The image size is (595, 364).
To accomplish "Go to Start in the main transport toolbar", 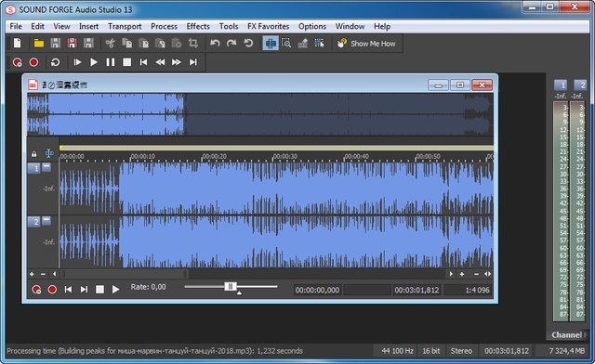I will (x=143, y=62).
